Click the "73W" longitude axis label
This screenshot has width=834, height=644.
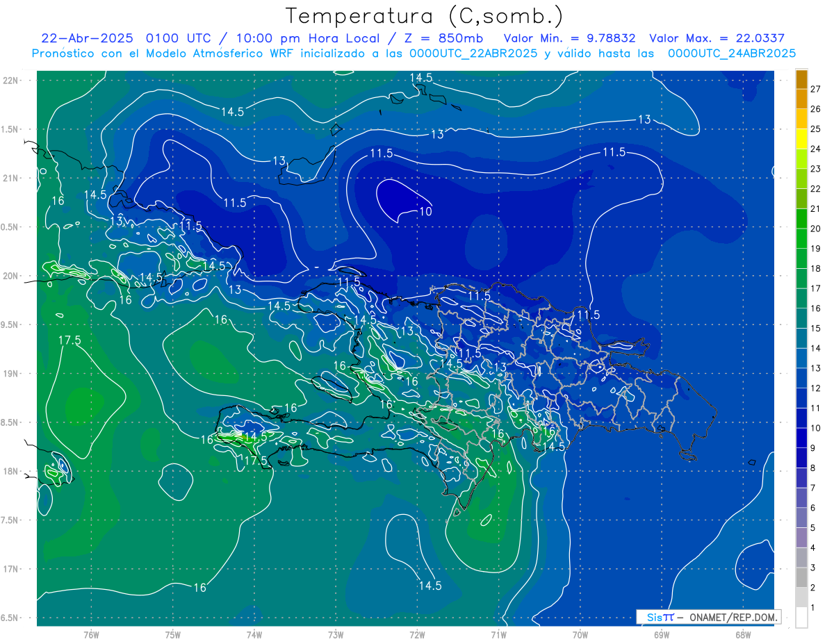click(x=336, y=635)
